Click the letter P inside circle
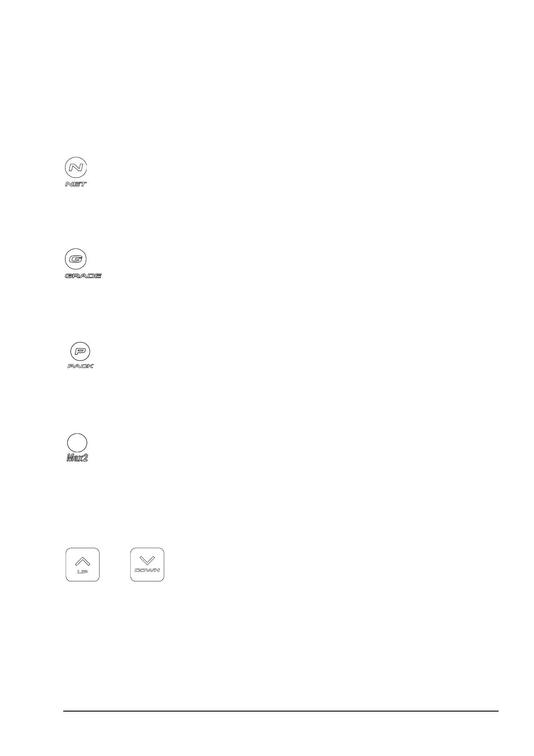Image resolution: width=534 pixels, height=756 pixels. pos(81,351)
